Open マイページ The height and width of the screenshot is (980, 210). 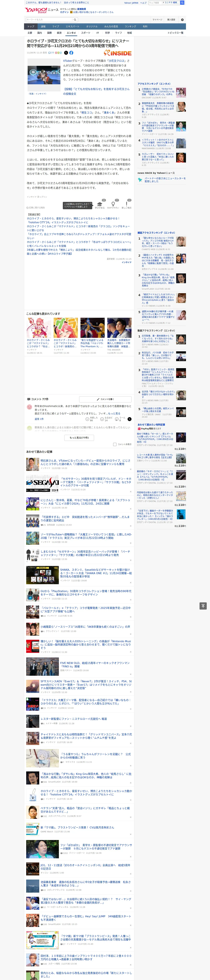point(157,19)
